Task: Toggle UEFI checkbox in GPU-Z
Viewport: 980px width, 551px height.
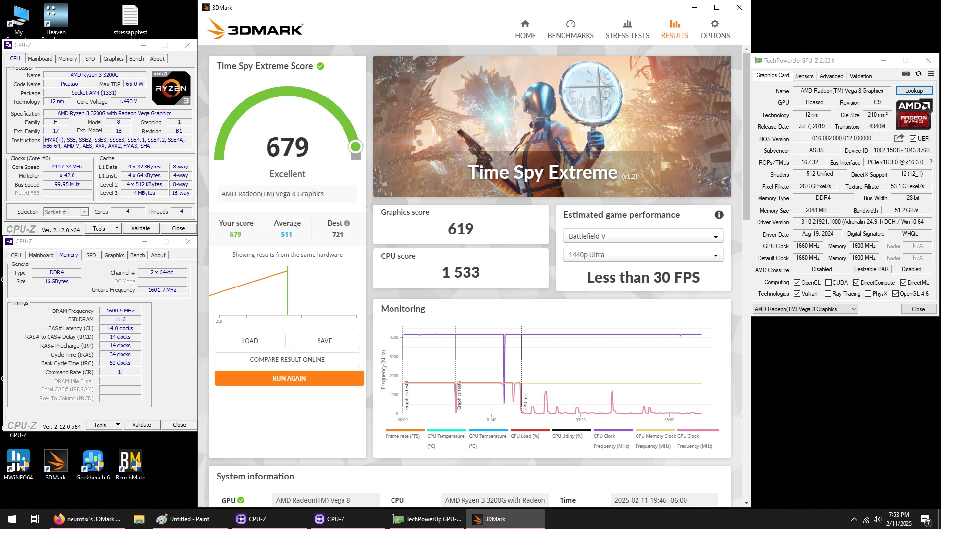Action: click(913, 139)
